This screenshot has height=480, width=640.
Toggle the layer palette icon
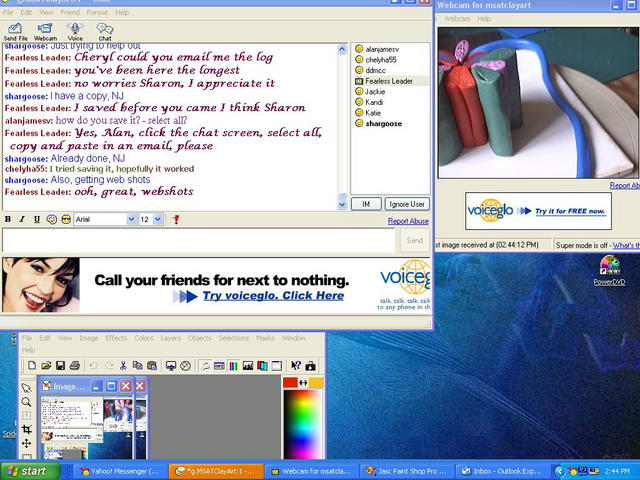(262, 366)
